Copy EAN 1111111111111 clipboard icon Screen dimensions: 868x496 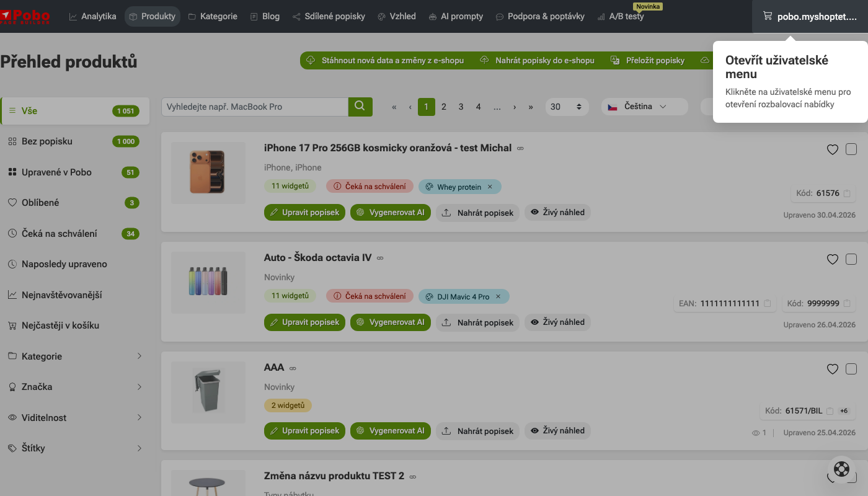[x=767, y=304]
